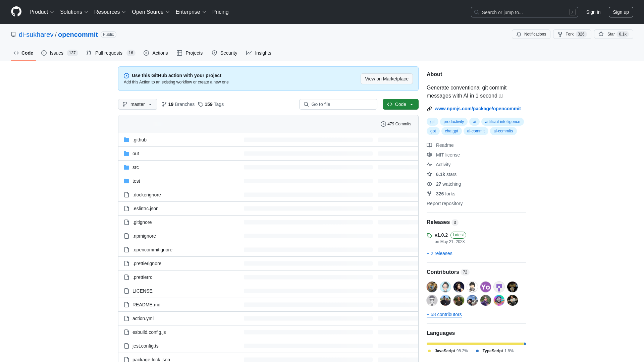This screenshot has height=362, width=644.
Task: Switch to the Security tab
Action: [x=224, y=53]
